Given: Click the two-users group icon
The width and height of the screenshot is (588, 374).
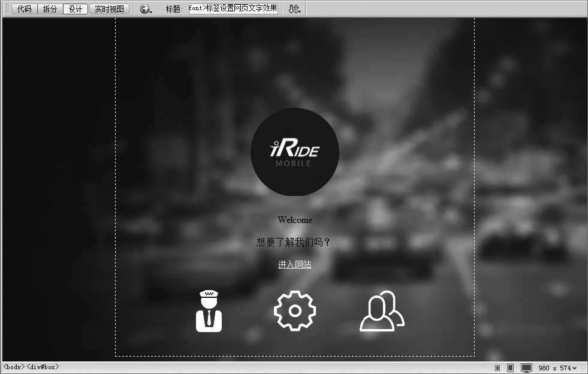Looking at the screenshot, I should pyautogui.click(x=382, y=311).
